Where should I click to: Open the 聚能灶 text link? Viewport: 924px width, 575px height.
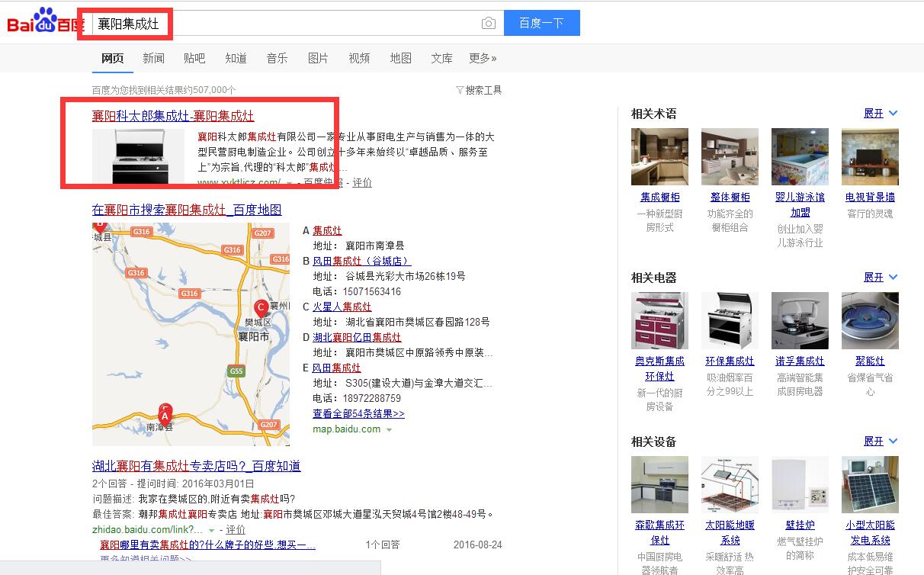[871, 361]
